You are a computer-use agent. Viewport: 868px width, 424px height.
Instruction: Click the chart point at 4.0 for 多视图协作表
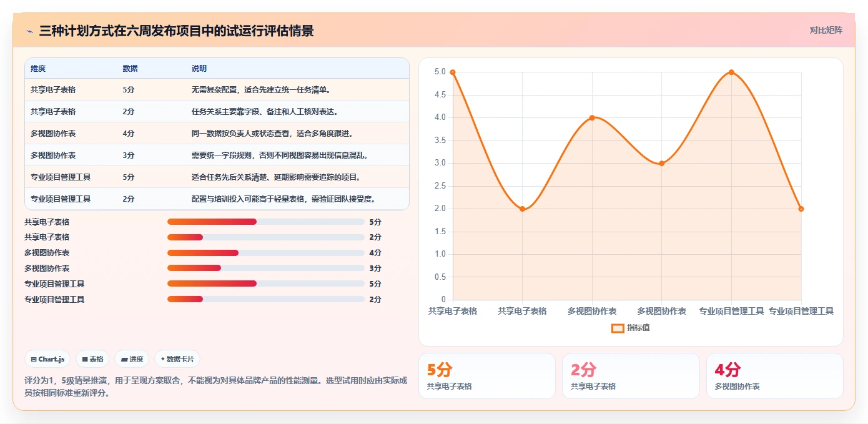pyautogui.click(x=592, y=117)
